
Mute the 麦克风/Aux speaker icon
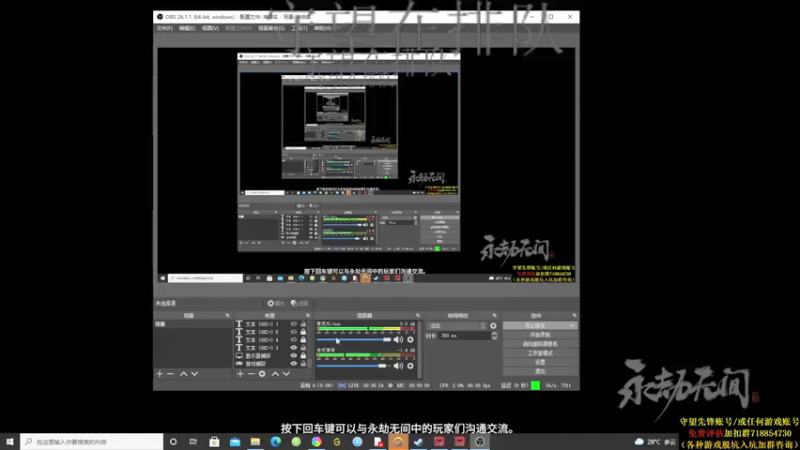398,339
